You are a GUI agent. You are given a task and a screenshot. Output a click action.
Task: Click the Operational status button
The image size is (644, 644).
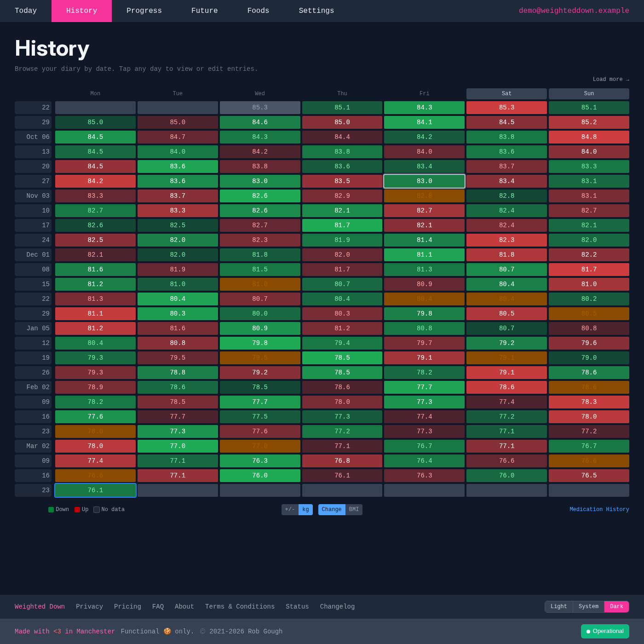(605, 631)
